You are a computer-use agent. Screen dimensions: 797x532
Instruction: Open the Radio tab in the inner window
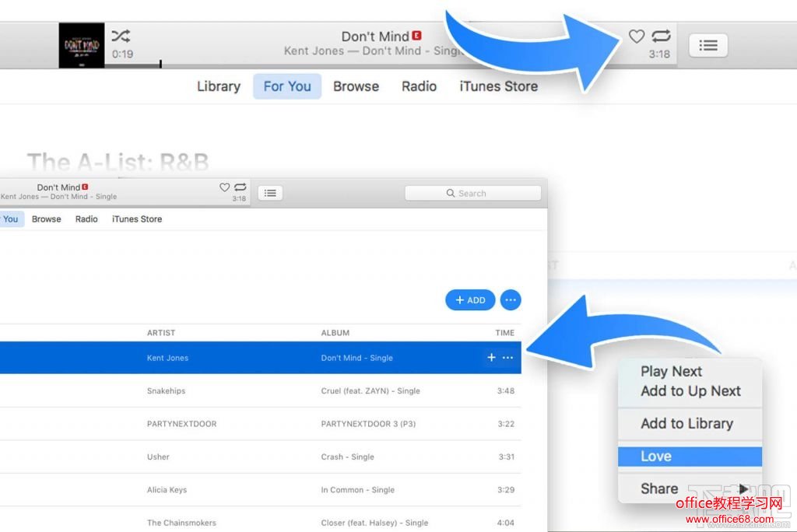click(86, 219)
